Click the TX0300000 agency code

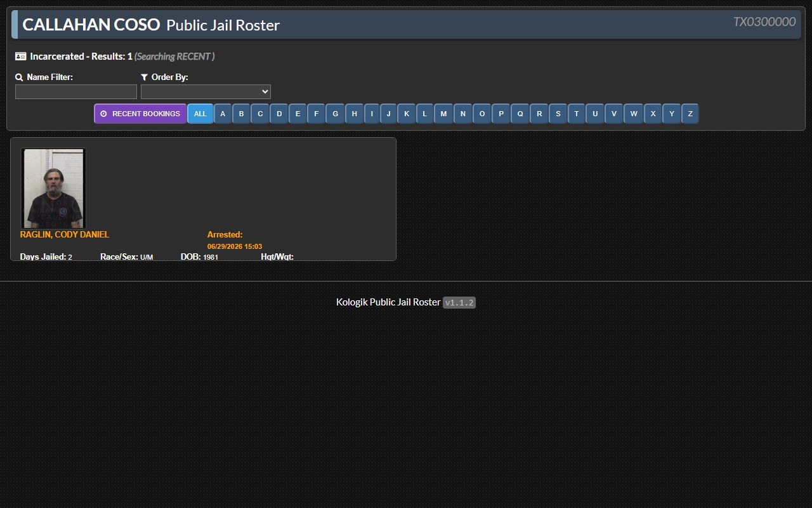[x=764, y=22]
